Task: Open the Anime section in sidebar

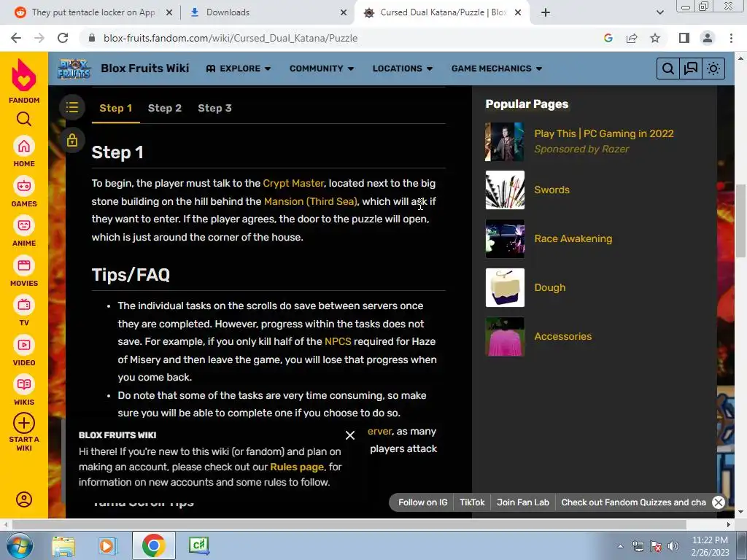Action: [x=24, y=231]
